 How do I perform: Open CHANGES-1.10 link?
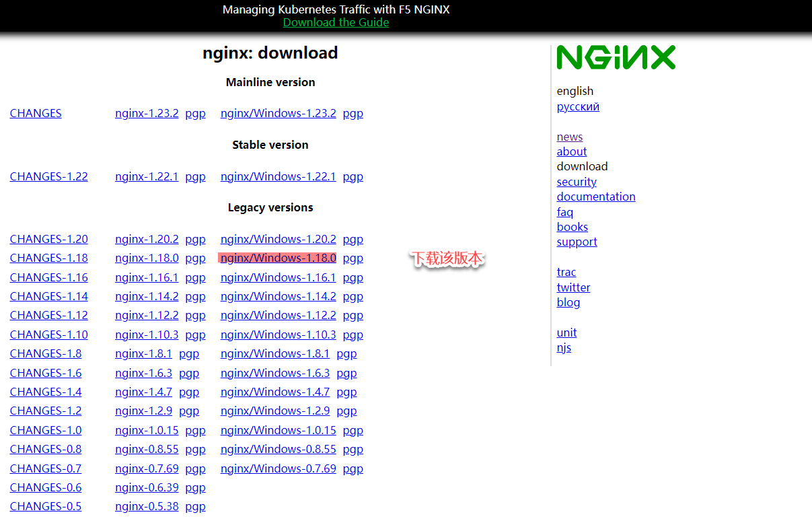click(49, 335)
